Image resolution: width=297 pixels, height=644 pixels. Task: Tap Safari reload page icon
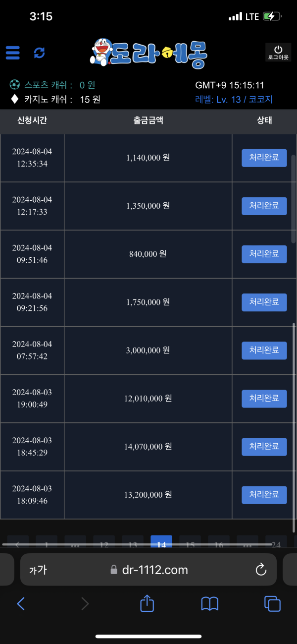pos(261,570)
